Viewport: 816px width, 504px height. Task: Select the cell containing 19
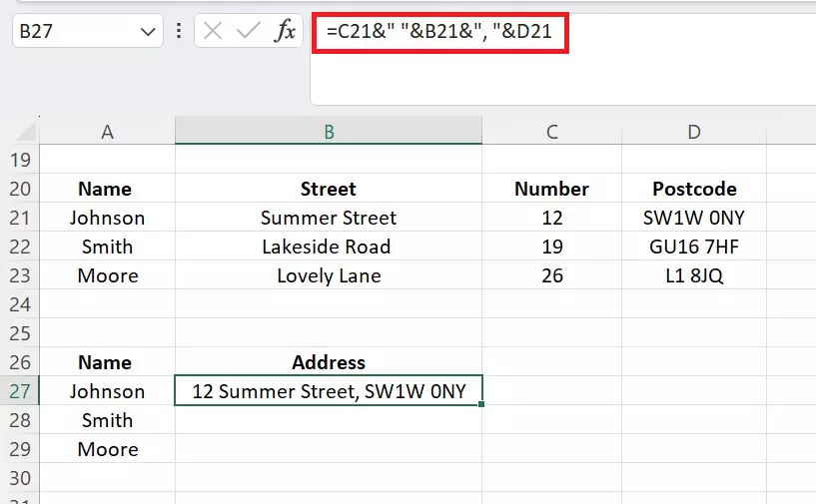coord(551,247)
